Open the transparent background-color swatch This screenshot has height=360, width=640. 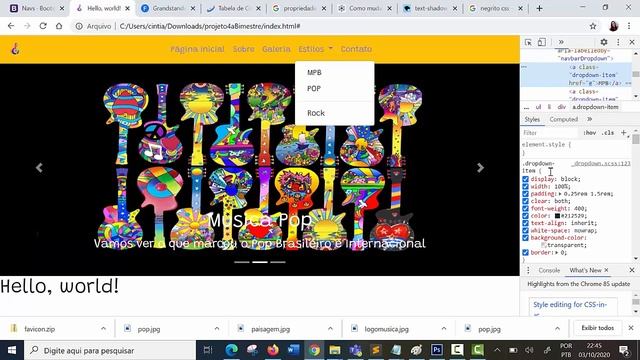[x=543, y=245]
